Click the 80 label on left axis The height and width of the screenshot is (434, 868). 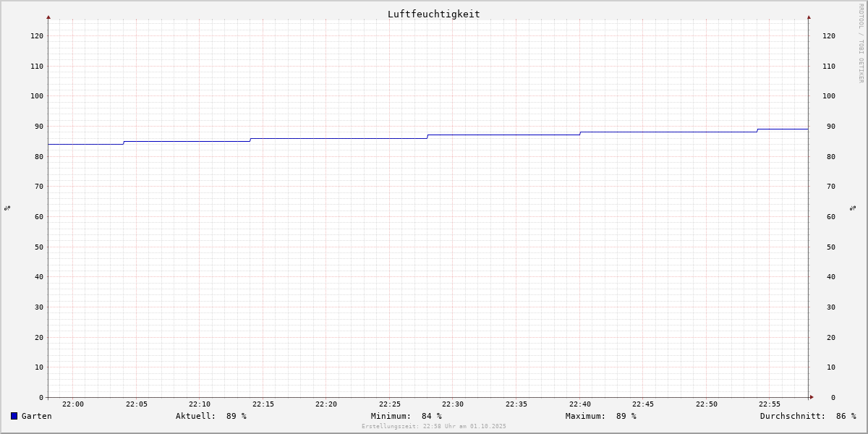[39, 156]
